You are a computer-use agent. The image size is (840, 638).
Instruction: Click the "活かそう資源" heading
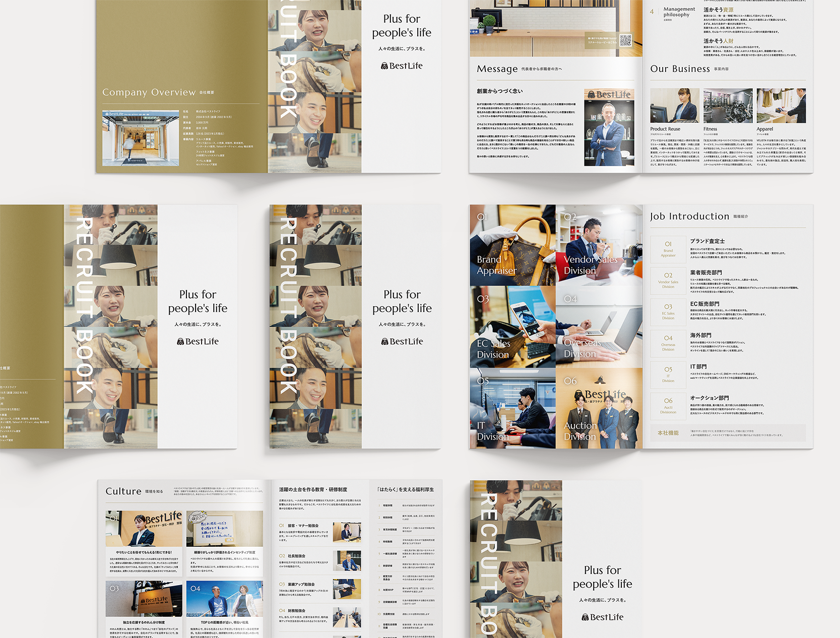click(x=718, y=10)
